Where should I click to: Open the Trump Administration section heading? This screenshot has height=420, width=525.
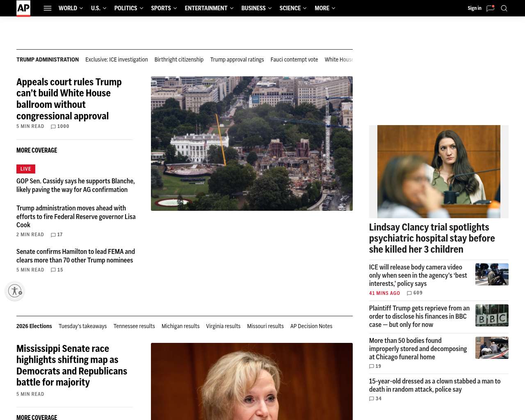(48, 59)
